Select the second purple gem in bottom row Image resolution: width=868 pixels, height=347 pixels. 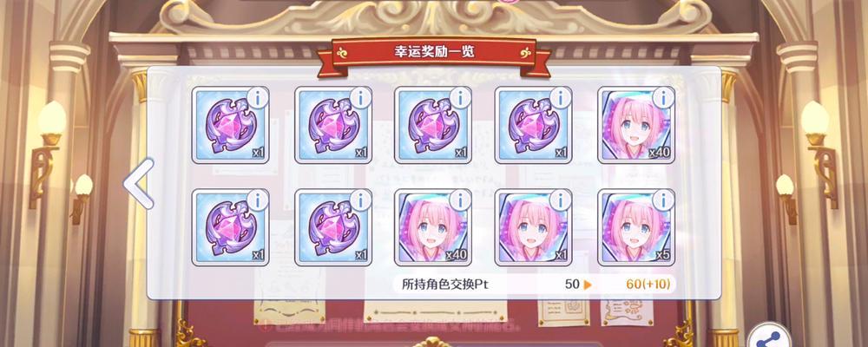[332, 227]
